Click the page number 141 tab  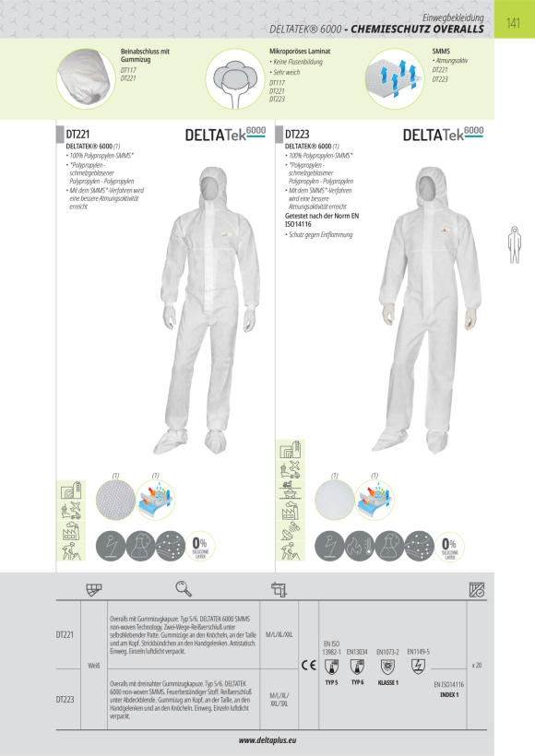pyautogui.click(x=515, y=22)
